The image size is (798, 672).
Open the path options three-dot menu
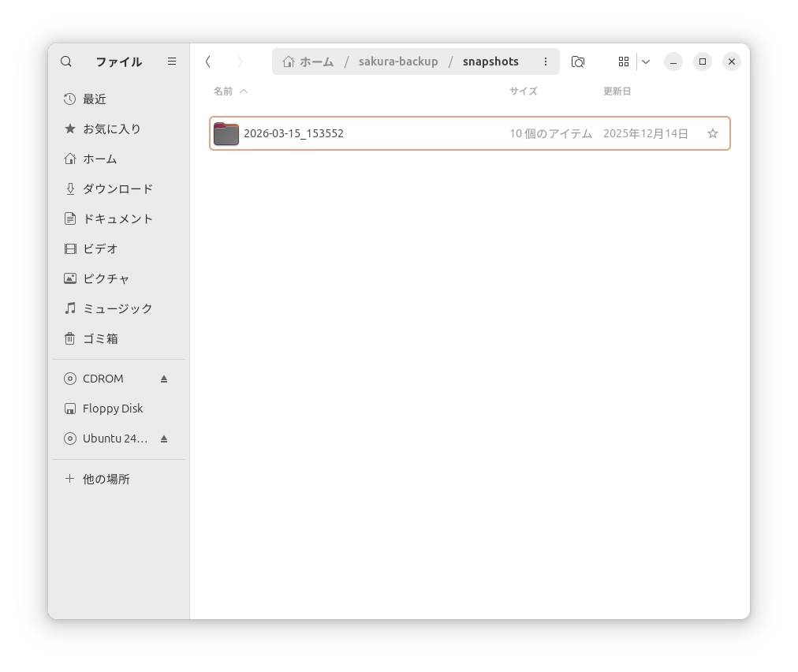click(546, 62)
